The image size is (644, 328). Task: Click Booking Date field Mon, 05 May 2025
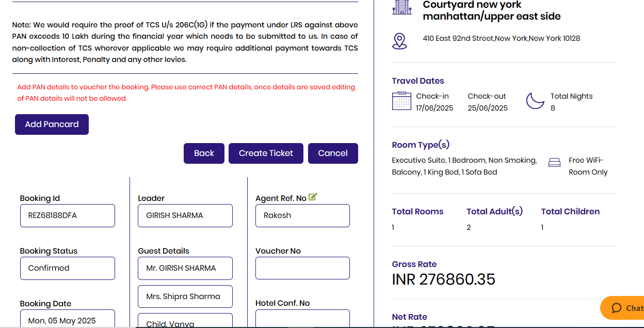pos(68,319)
